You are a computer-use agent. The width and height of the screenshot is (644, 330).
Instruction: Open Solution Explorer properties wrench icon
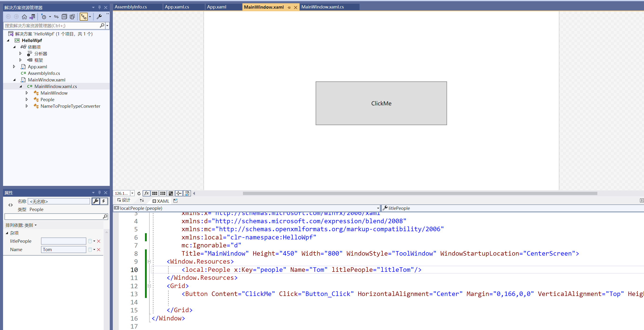(99, 17)
